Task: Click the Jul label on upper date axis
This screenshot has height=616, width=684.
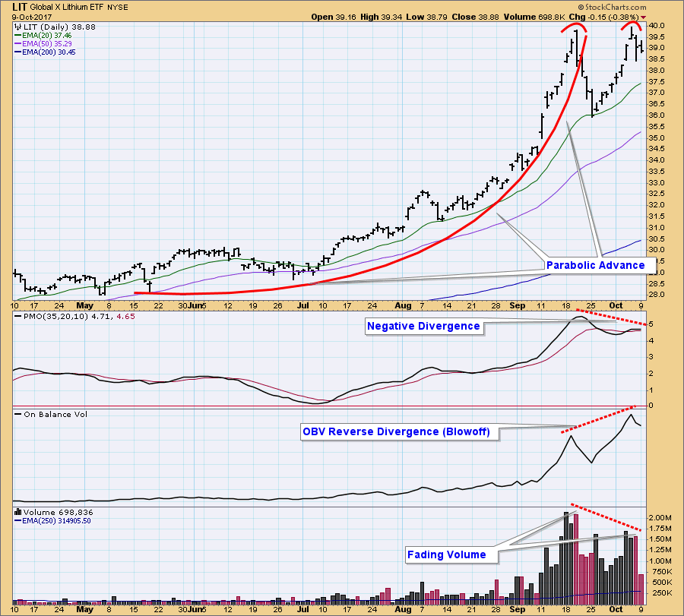Action: tap(303, 305)
